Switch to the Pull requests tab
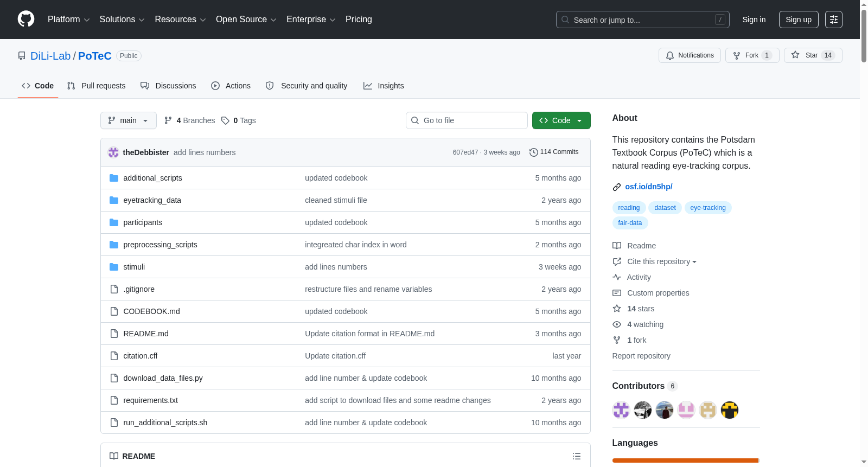Image resolution: width=868 pixels, height=467 pixels. (97, 86)
